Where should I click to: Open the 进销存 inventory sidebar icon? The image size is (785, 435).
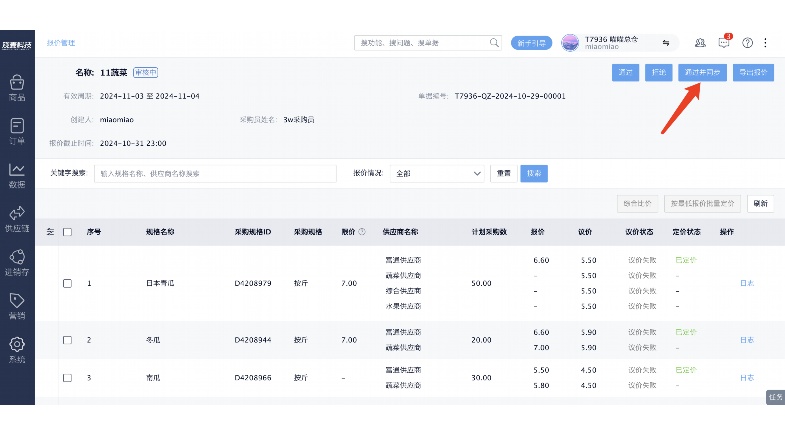17,262
